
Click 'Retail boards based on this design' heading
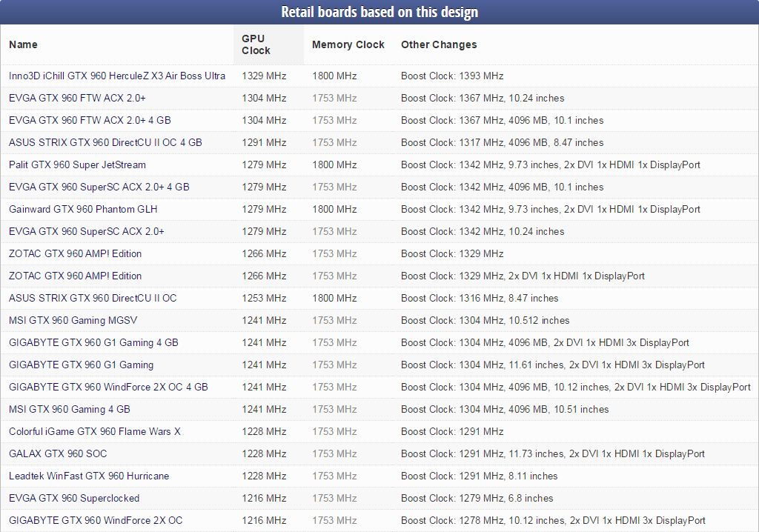pyautogui.click(x=379, y=12)
